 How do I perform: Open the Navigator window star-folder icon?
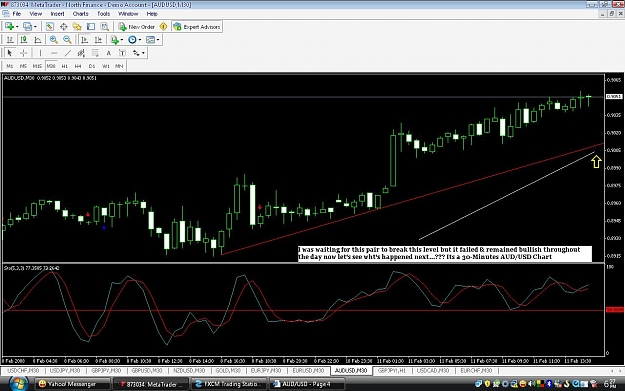coord(77,27)
